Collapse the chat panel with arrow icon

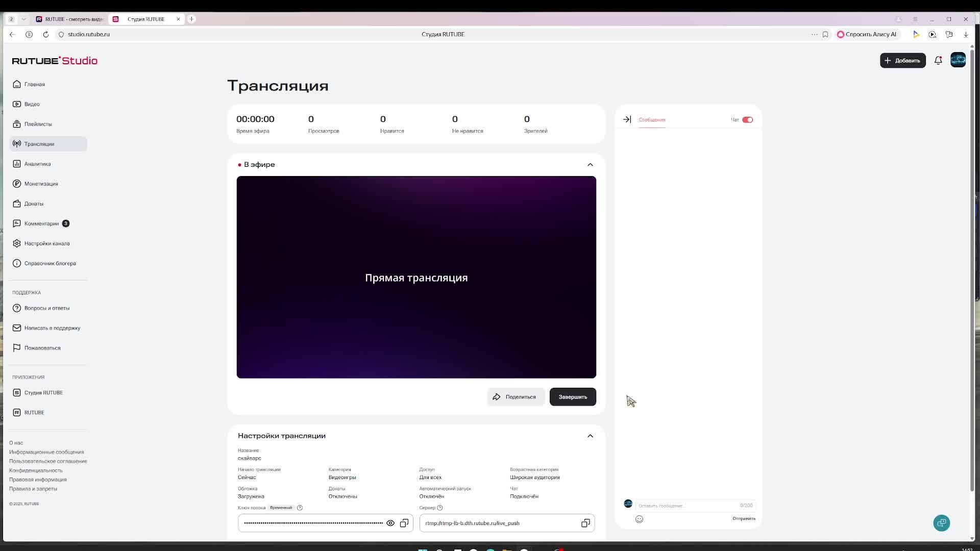click(627, 119)
